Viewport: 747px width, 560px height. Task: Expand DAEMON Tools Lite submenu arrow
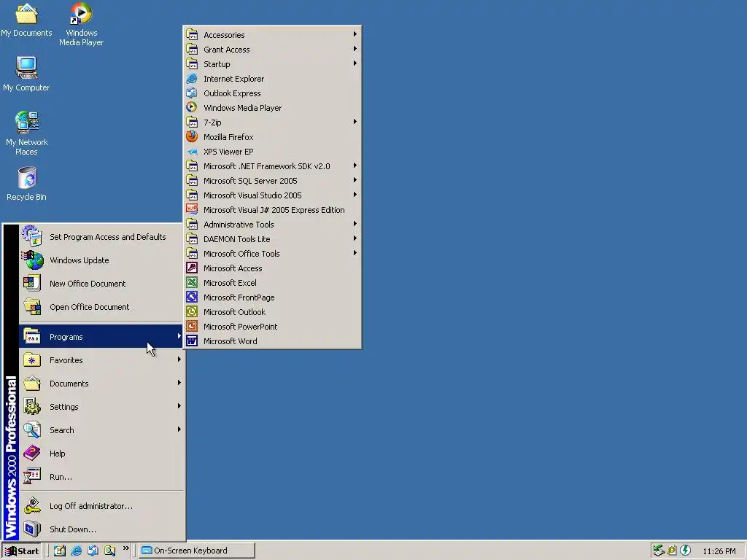(x=355, y=238)
